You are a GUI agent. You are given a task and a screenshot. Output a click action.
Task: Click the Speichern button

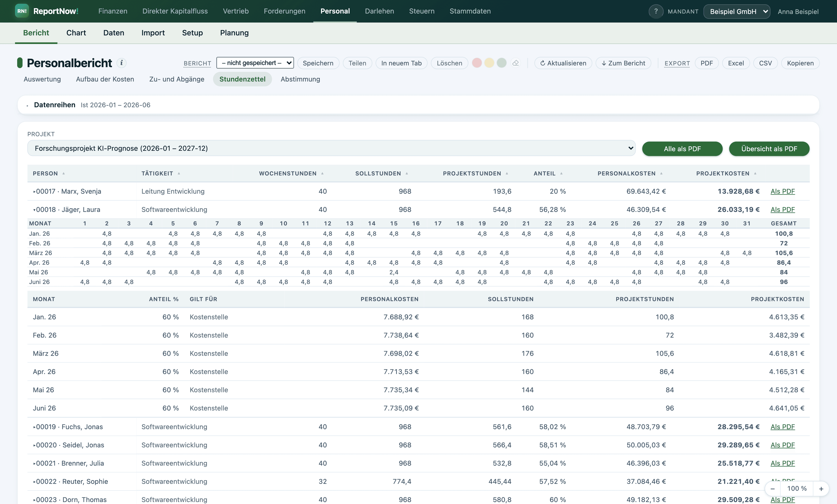(x=318, y=63)
